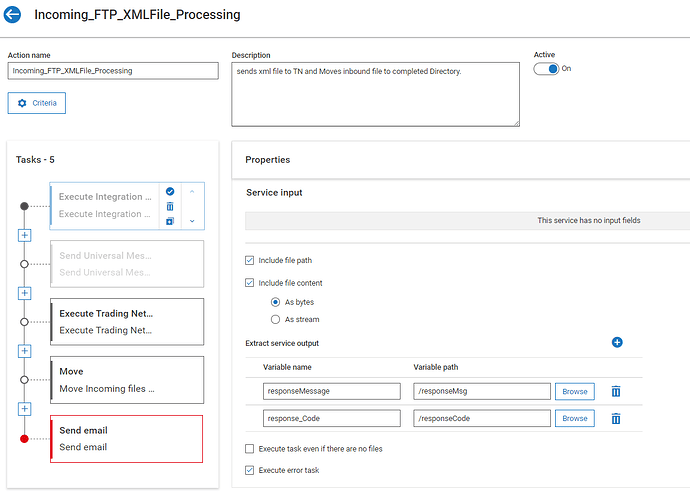This screenshot has height=492, width=690.
Task: Select the Send email task
Action: point(127,438)
